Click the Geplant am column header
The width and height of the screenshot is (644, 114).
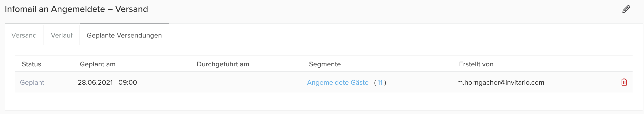pyautogui.click(x=97, y=64)
